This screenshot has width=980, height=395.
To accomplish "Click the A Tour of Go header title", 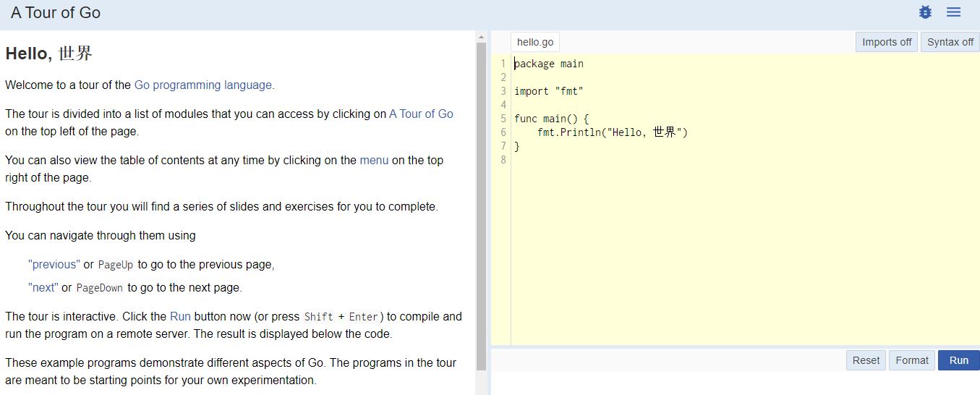I will tap(56, 13).
